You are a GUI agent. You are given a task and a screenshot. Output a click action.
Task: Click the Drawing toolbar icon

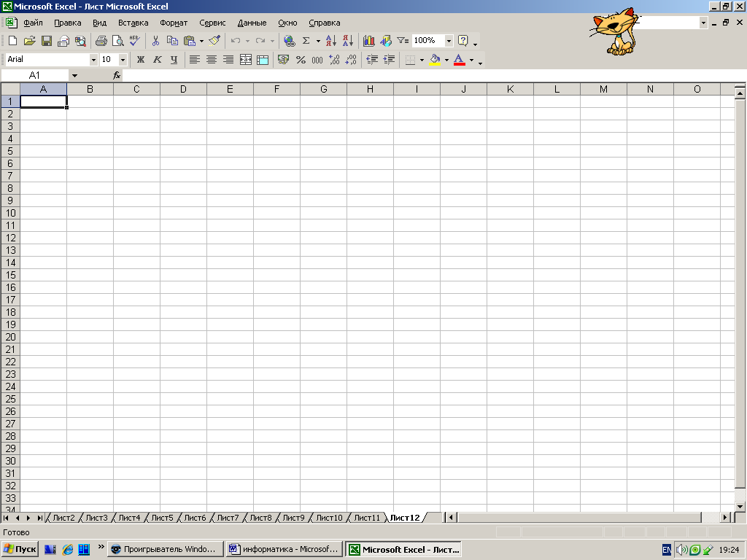386,41
